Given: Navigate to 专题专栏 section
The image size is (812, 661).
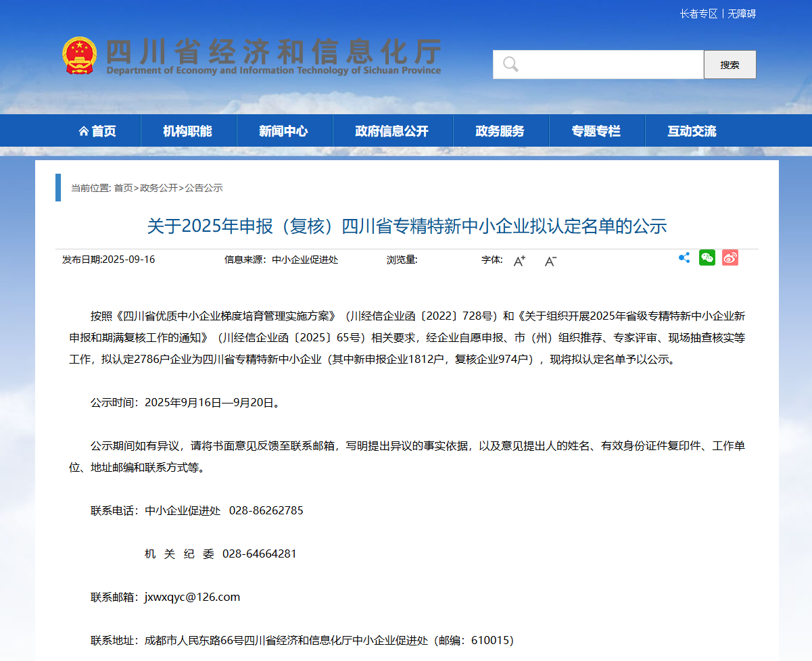Looking at the screenshot, I should pyautogui.click(x=596, y=131).
